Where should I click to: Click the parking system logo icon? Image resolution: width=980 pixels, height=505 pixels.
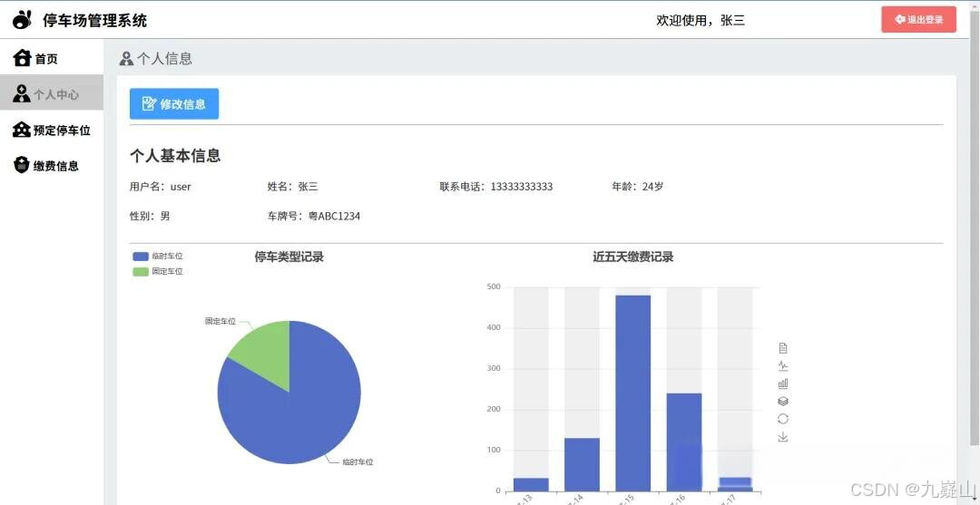pyautogui.click(x=22, y=20)
